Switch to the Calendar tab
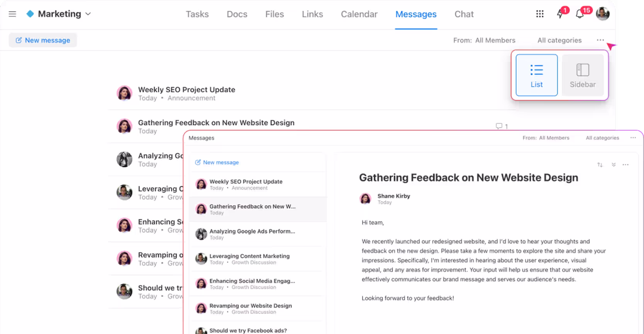 click(359, 14)
